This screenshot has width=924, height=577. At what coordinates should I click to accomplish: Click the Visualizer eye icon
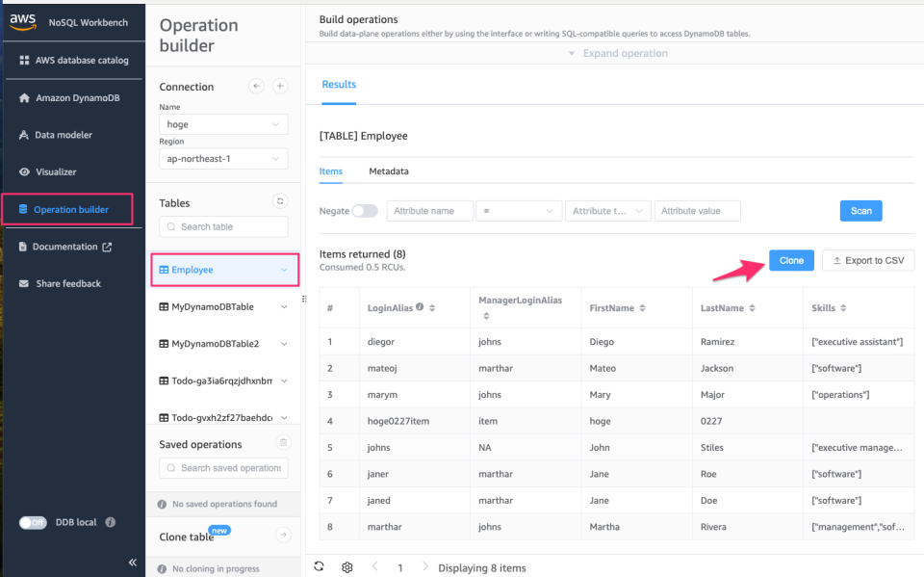pyautogui.click(x=24, y=172)
